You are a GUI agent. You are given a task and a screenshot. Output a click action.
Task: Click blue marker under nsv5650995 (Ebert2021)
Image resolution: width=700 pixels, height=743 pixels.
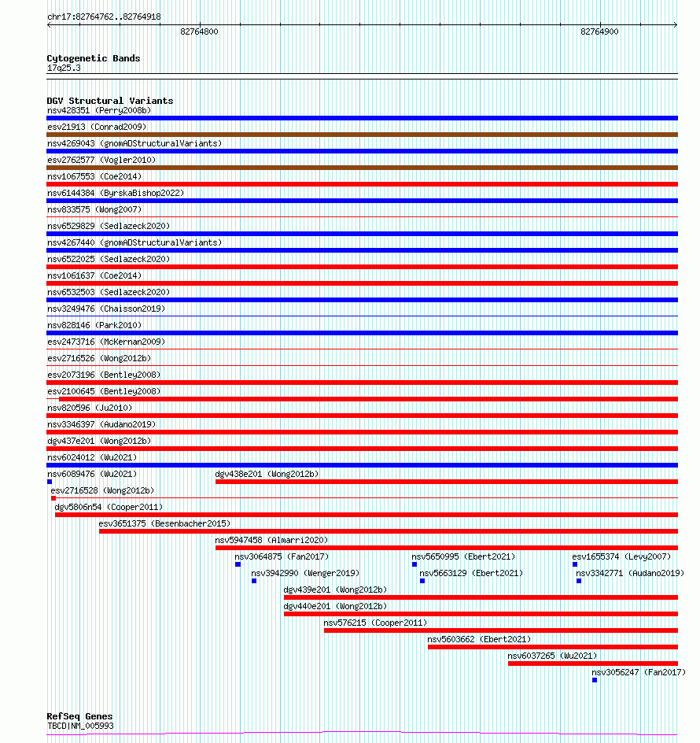click(414, 564)
